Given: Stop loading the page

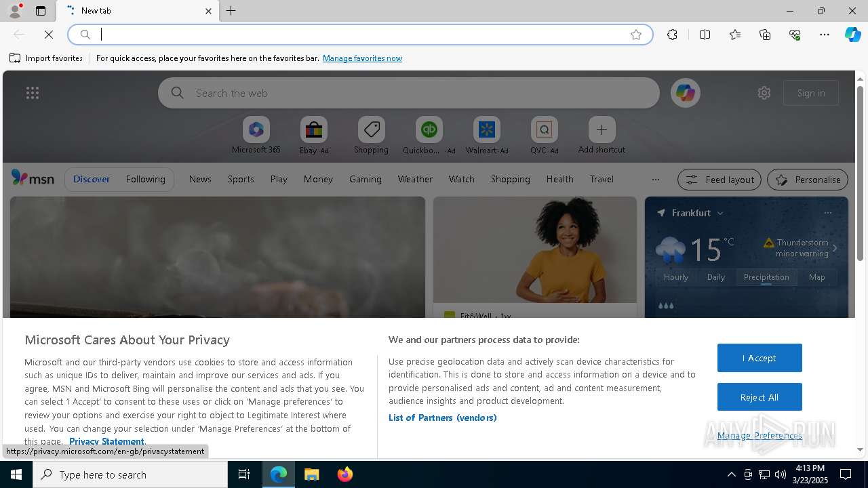Looking at the screenshot, I should [49, 35].
